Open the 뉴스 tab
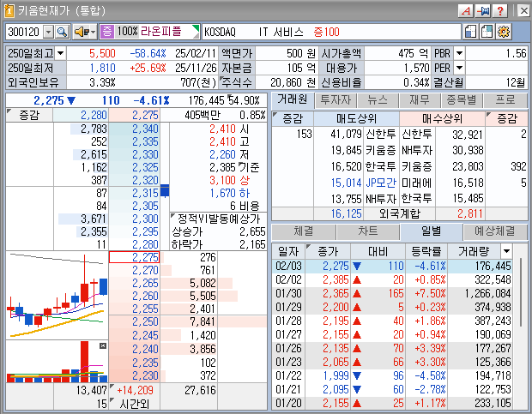The width and height of the screenshot is (532, 414). point(378,100)
